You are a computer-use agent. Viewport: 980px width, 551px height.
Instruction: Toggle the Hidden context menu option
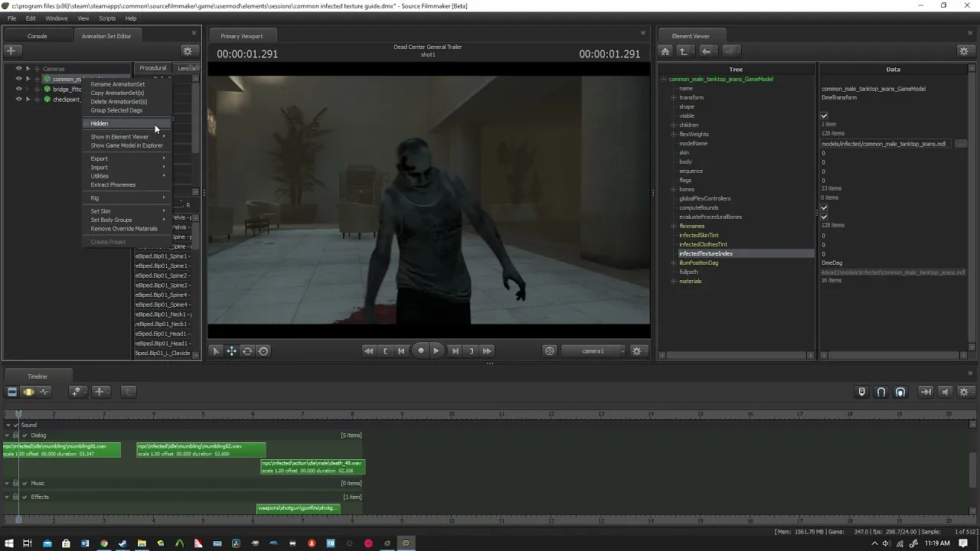coord(126,123)
